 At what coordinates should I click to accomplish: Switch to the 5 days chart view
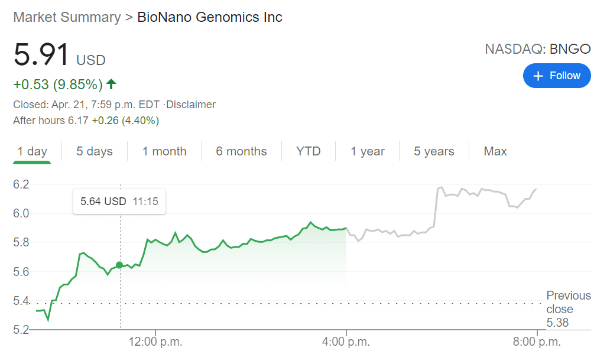[94, 151]
